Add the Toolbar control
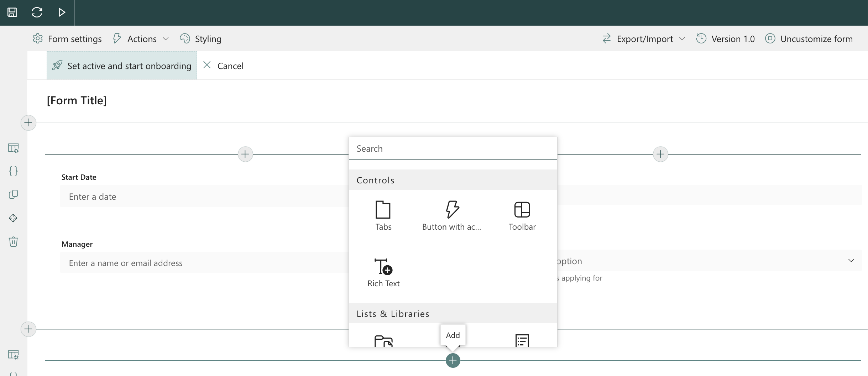The width and height of the screenshot is (868, 376). 522,216
